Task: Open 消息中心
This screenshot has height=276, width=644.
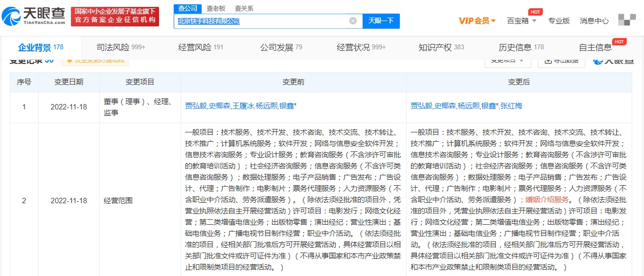Action: point(594,21)
